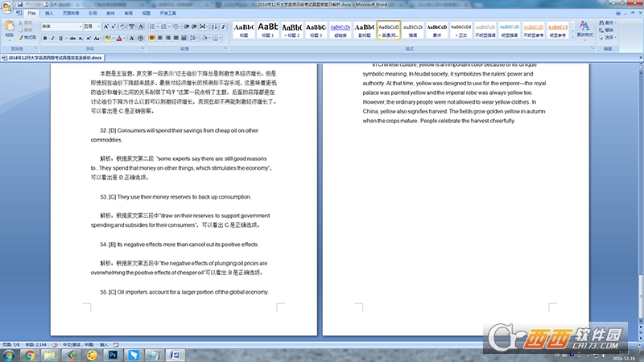This screenshot has height=362, width=644.
Task: Open the font name dropdown
Action: coord(80,27)
